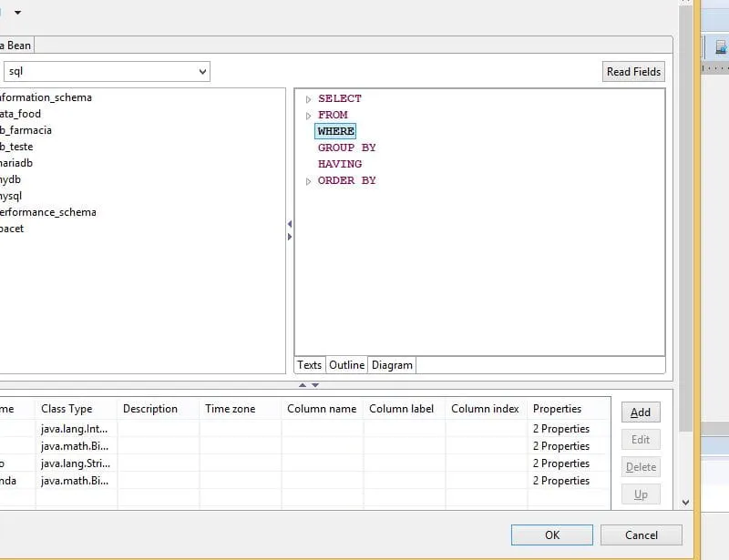Open the toolbar dropdown arrow at the top left
The image size is (729, 560).
click(17, 13)
